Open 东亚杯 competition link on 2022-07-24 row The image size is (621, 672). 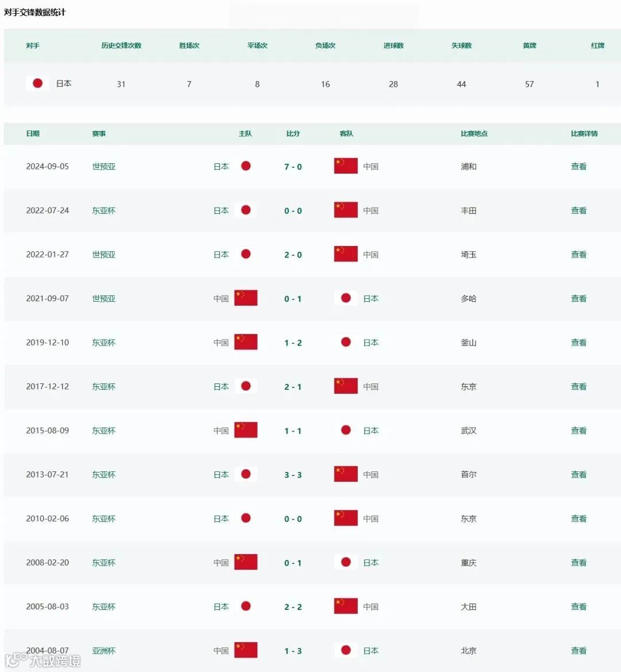pyautogui.click(x=103, y=210)
